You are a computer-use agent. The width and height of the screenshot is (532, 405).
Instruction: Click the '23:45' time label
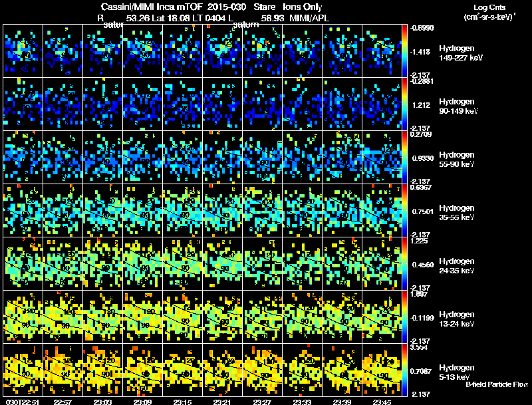tap(382, 402)
